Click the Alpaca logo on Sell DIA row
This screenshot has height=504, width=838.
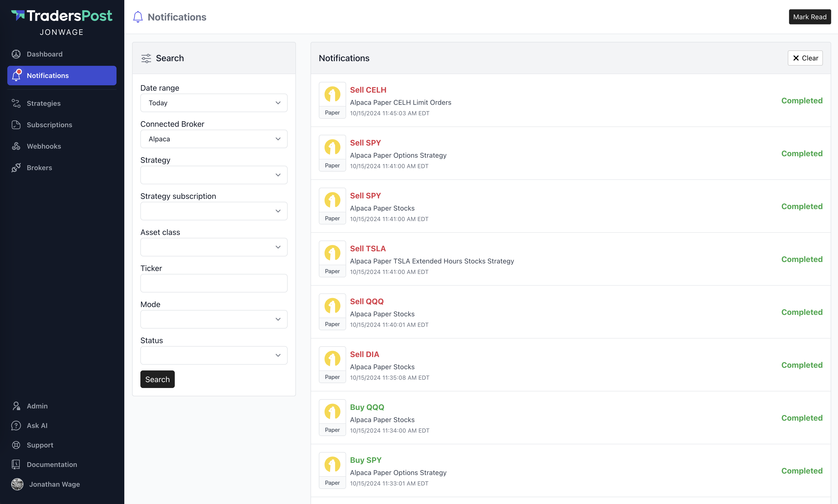tap(332, 359)
